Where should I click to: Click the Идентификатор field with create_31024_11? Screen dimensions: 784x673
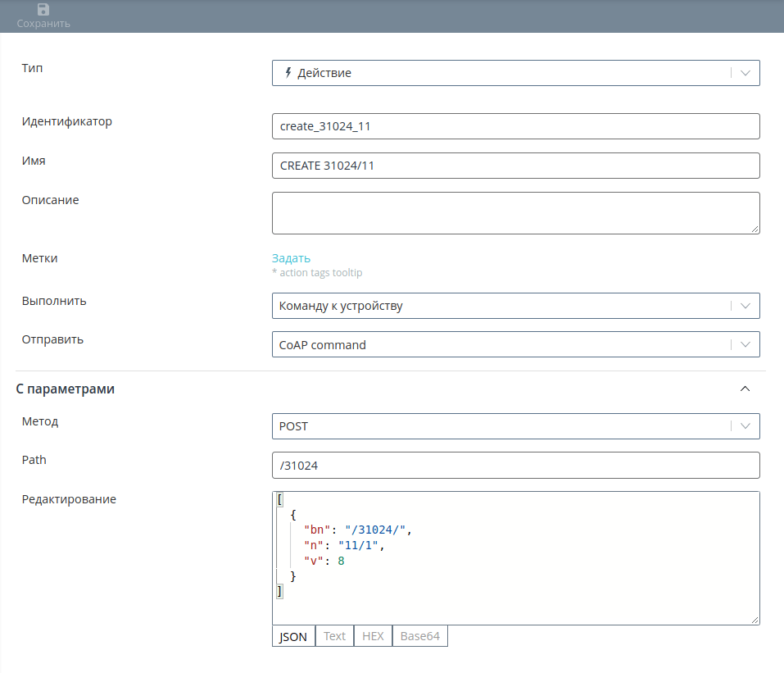coord(515,126)
